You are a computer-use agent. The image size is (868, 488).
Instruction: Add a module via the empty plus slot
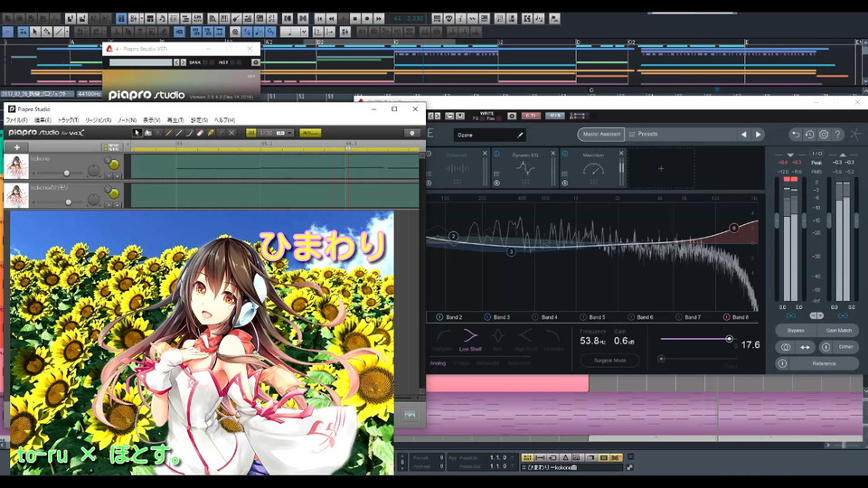pyautogui.click(x=661, y=168)
